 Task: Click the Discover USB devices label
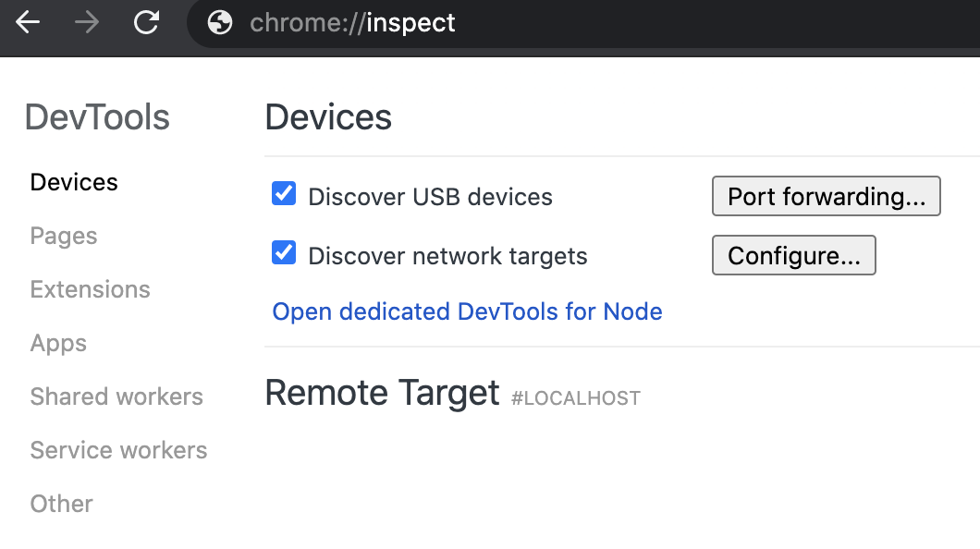[x=430, y=197]
